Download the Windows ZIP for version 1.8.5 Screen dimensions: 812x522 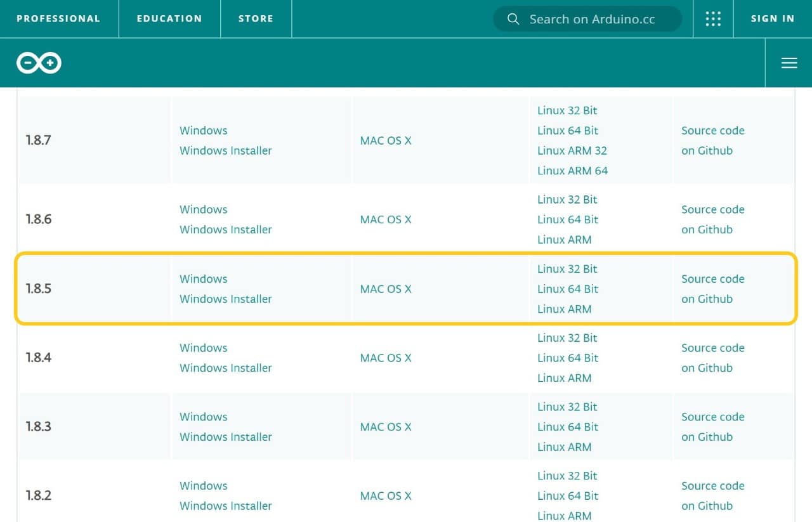point(203,279)
